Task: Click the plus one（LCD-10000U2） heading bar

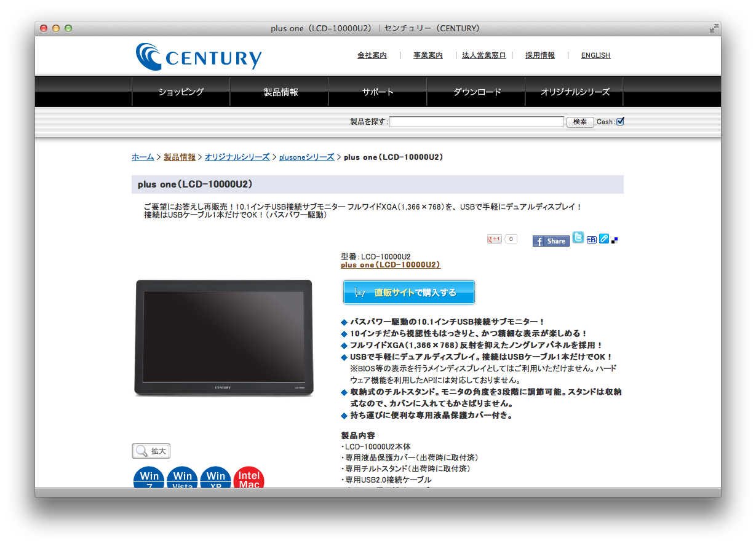Action: pos(378,184)
